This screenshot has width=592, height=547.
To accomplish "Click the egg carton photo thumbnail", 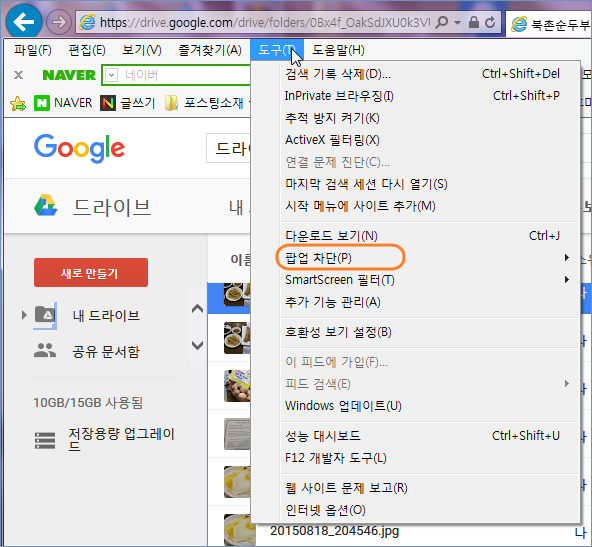I will pyautogui.click(x=237, y=386).
